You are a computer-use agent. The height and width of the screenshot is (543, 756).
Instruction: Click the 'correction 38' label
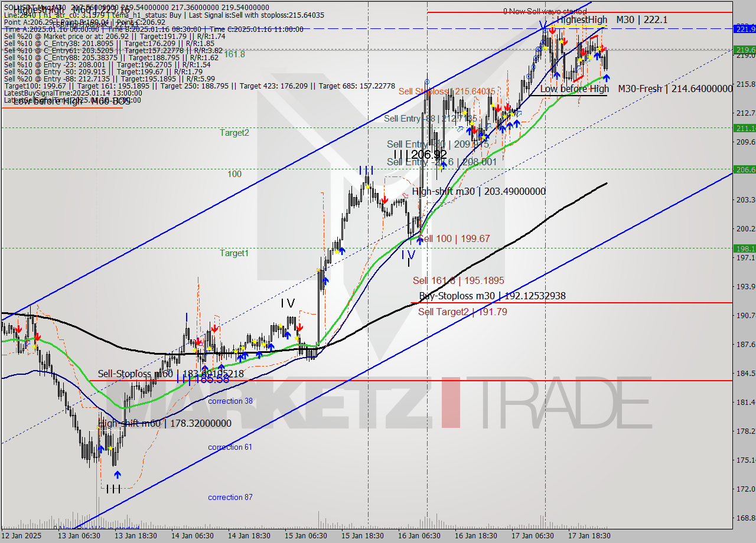click(x=230, y=401)
